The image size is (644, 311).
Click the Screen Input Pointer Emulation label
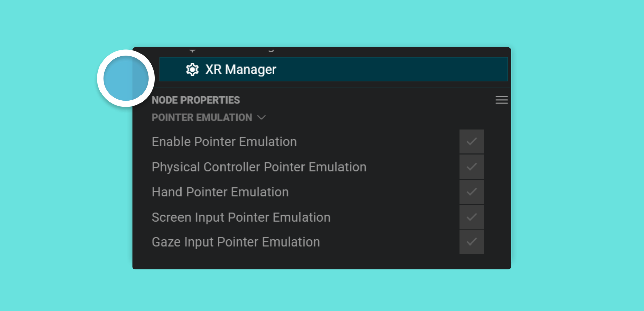(241, 217)
